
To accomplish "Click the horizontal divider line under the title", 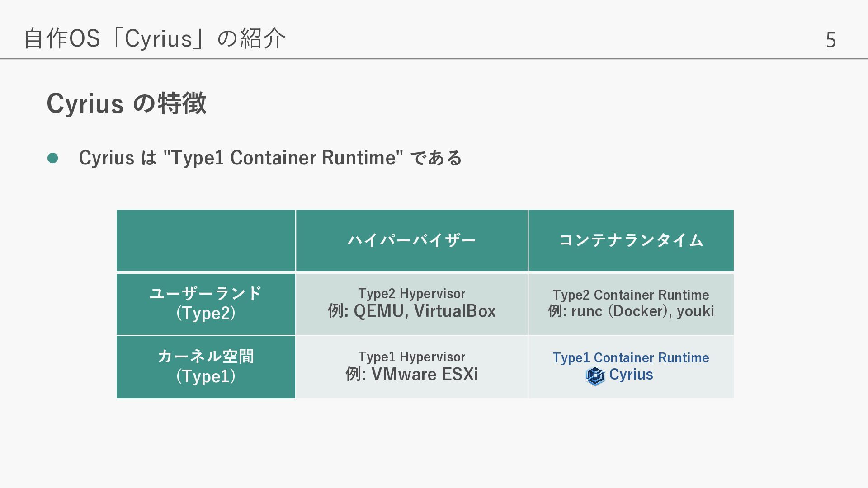I will coord(434,59).
